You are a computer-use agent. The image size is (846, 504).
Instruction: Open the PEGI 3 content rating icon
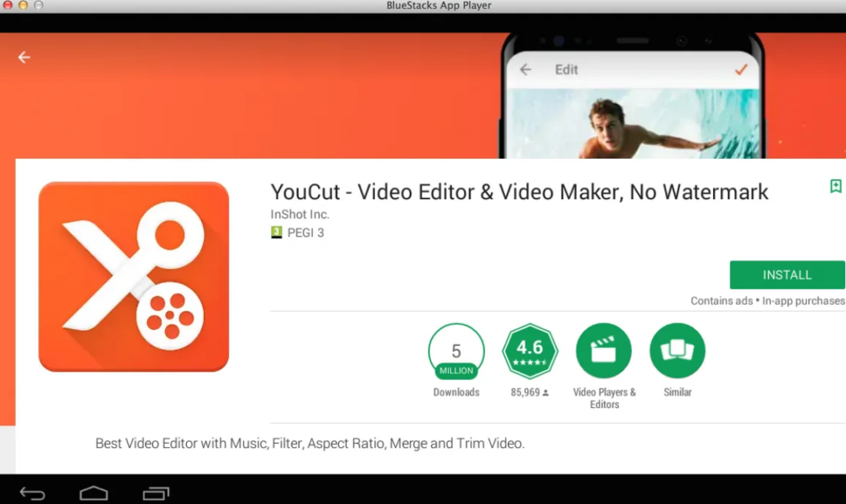276,232
